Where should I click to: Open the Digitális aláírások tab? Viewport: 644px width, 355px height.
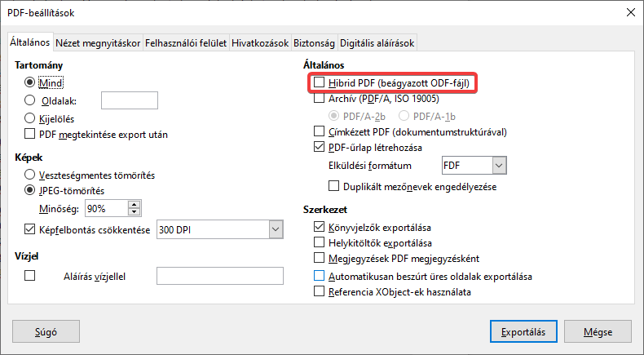tap(377, 42)
